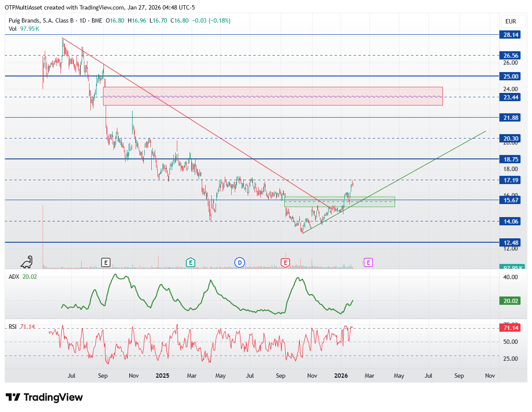Click the 17.19 price level label
The height and width of the screenshot is (412, 532).
click(x=510, y=180)
